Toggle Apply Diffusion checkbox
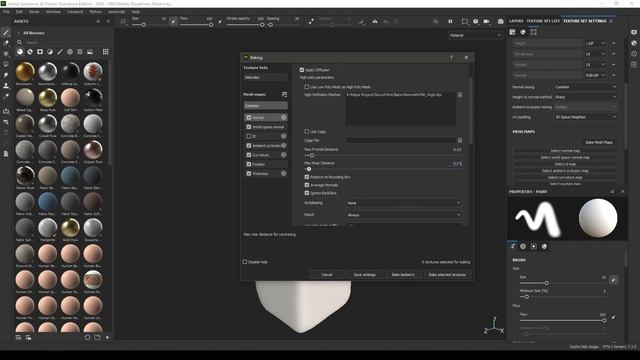640x360 pixels. tap(302, 70)
